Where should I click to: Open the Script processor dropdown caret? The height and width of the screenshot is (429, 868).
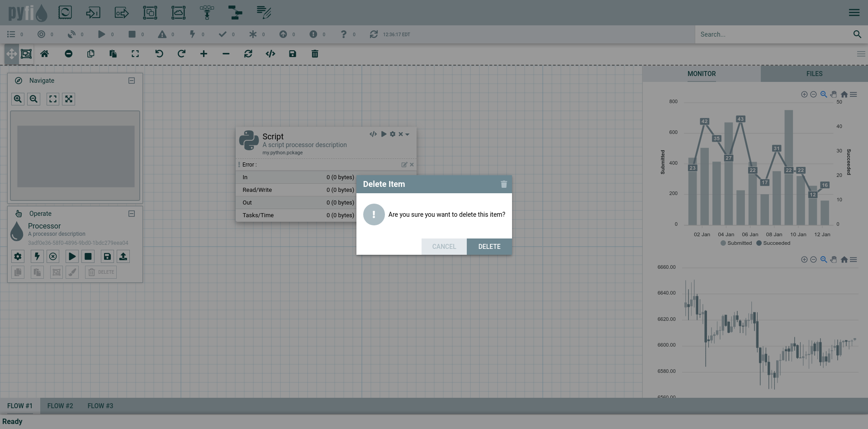tap(408, 134)
